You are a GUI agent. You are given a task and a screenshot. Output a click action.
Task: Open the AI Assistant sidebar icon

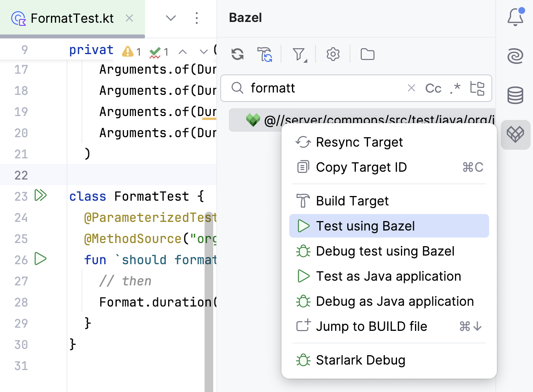point(515,56)
